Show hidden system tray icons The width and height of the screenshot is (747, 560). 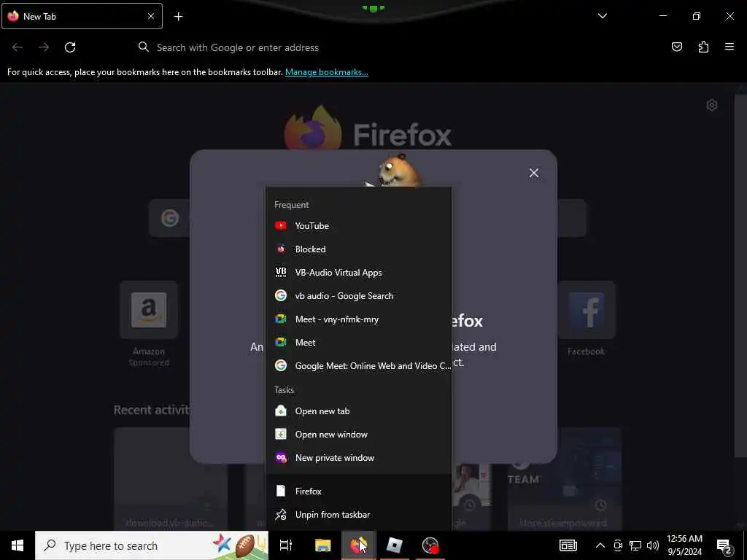[x=600, y=545]
